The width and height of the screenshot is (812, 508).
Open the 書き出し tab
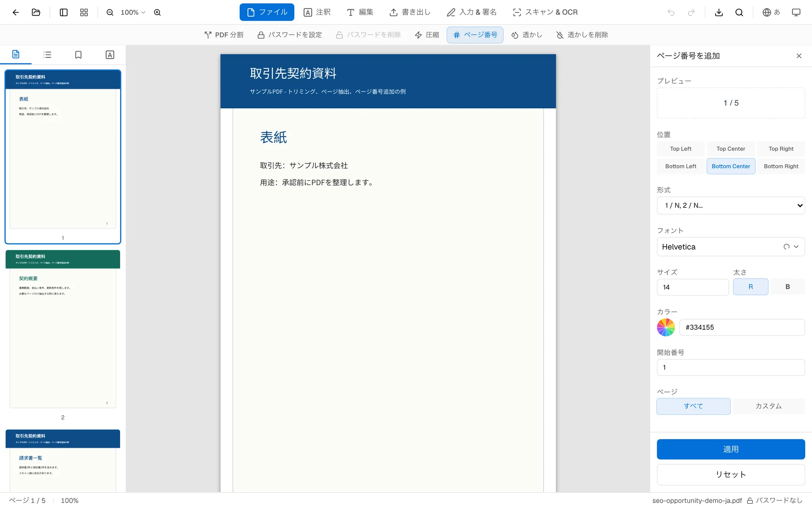tap(410, 12)
